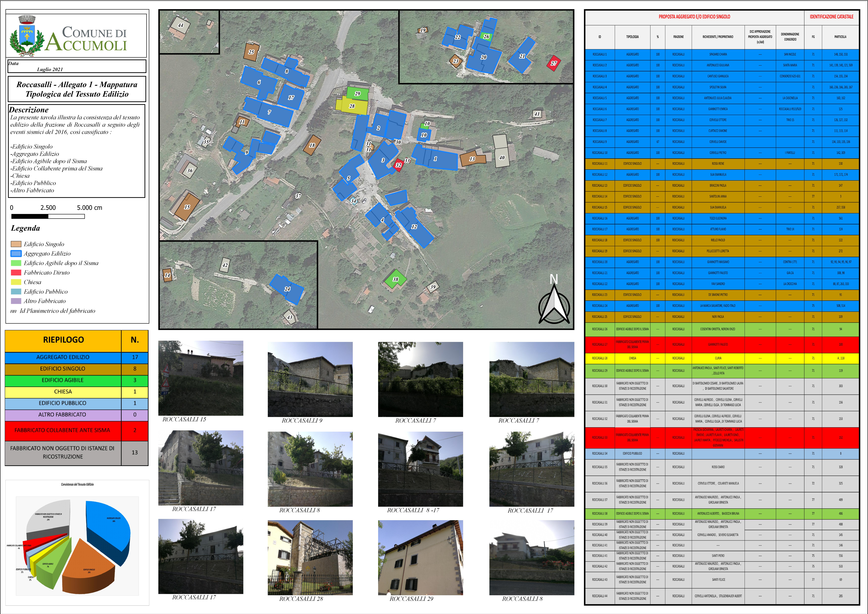Screen dimensions: 868x614
Task: Select the Edificio Singolo legend swatch
Action: [x=16, y=244]
